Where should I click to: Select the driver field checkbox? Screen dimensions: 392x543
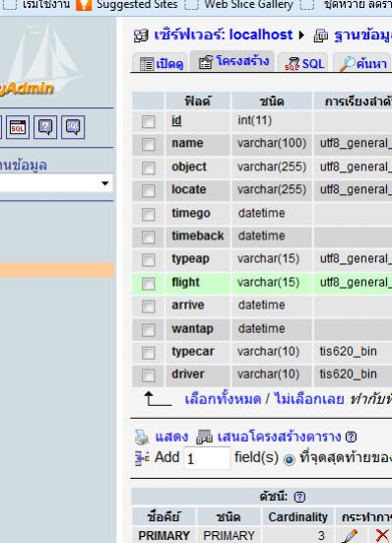click(x=149, y=375)
